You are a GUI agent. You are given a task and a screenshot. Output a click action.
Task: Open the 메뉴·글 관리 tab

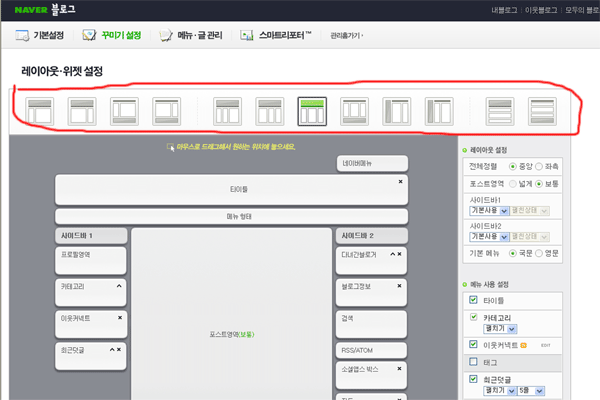pyautogui.click(x=200, y=35)
